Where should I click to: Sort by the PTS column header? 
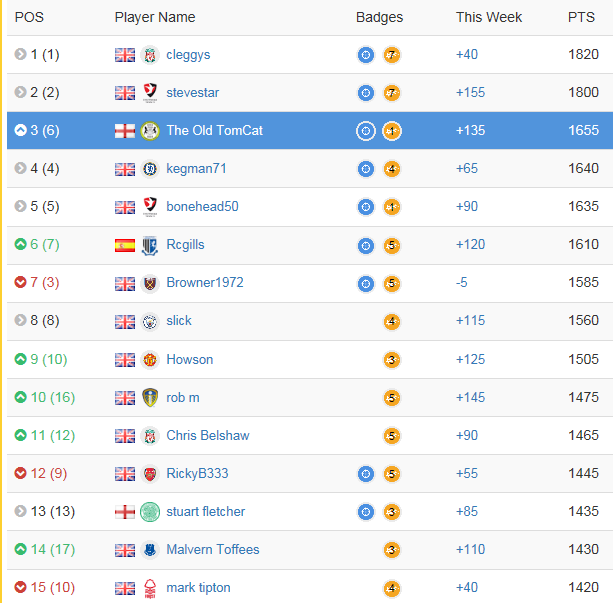click(x=581, y=17)
